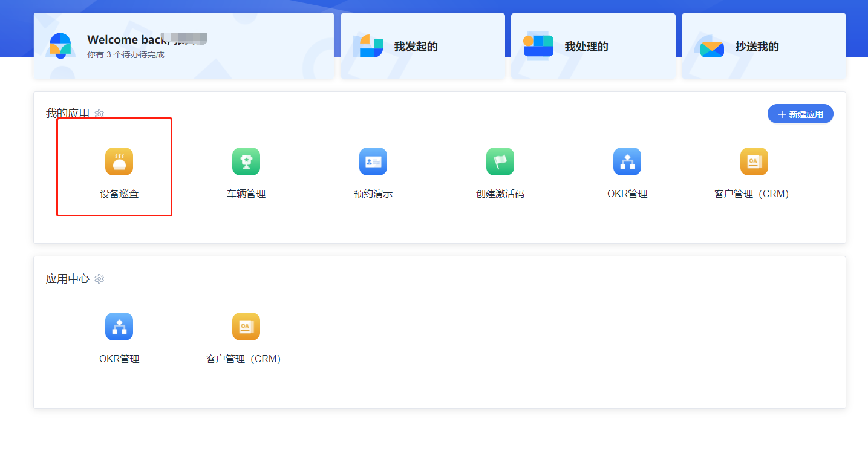
Task: Open 客户管理（CRM）icon under 我的应用
Action: coord(754,161)
